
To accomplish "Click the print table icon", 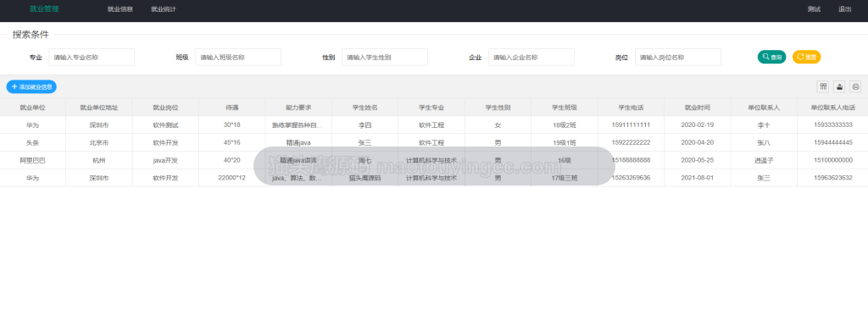I will point(856,86).
